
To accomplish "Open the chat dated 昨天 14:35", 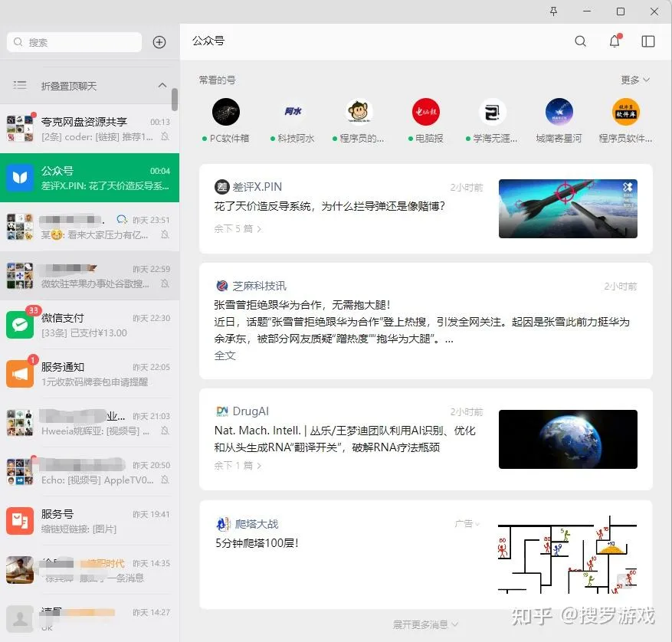I will point(90,569).
